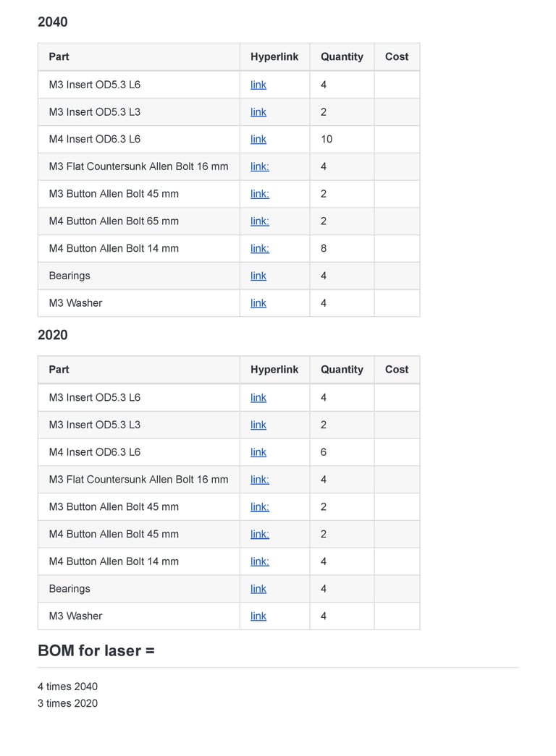The height and width of the screenshot is (756, 556).
Task: Open link for M3 Insert OD5.3 L3 in 2020 table
Action: click(258, 425)
